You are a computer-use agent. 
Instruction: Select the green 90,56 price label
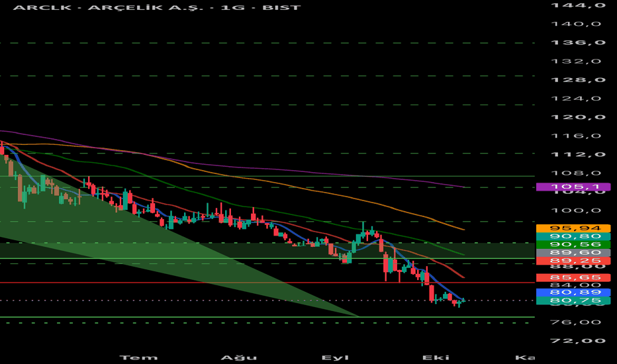click(x=573, y=244)
